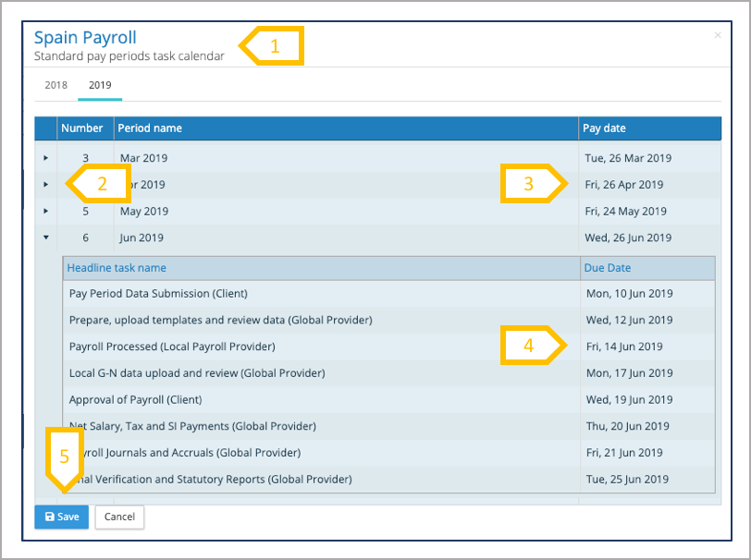751x560 pixels.
Task: Switch to the 2018 tab
Action: coord(55,85)
